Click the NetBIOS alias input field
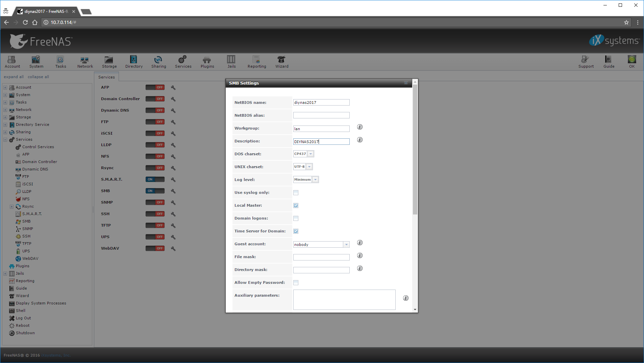 (321, 115)
